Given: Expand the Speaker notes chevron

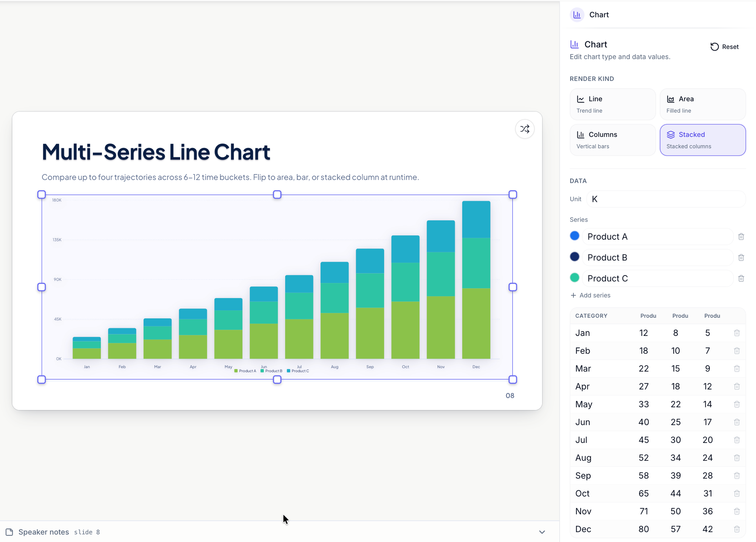Looking at the screenshot, I should point(542,532).
